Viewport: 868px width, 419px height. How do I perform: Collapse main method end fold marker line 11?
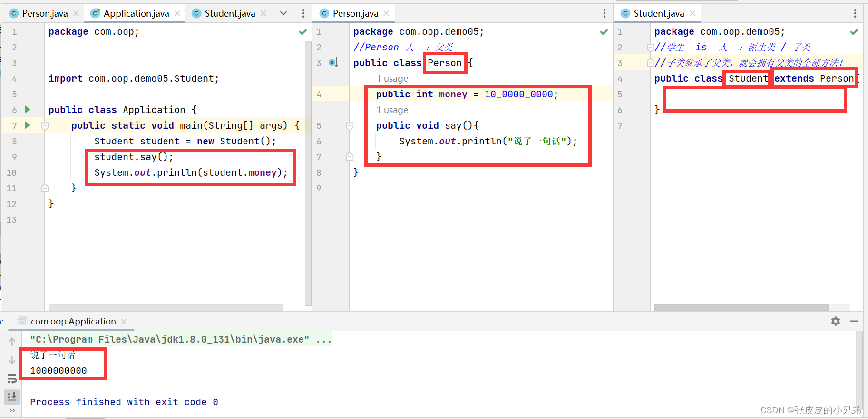tap(45, 188)
